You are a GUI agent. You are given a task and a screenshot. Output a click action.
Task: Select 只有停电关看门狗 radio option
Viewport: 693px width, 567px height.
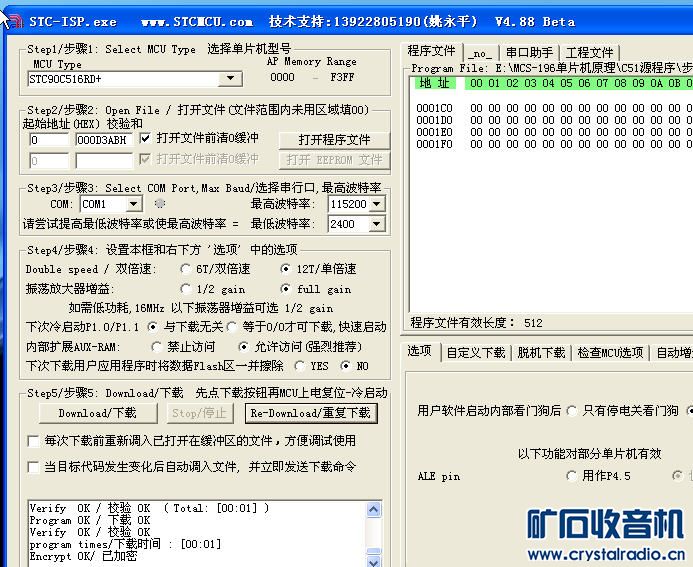coord(572,411)
